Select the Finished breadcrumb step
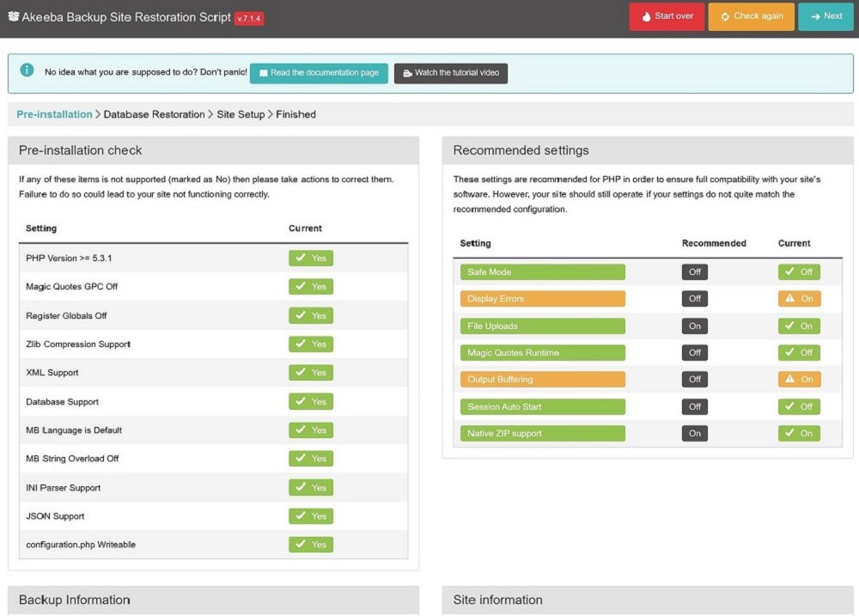Viewport: 859px width, 616px height. (295, 114)
